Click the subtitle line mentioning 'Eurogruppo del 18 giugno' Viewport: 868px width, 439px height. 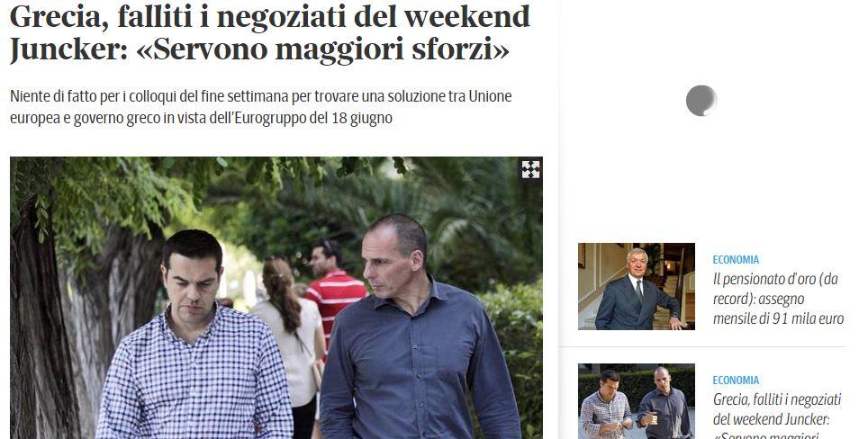tap(201, 119)
